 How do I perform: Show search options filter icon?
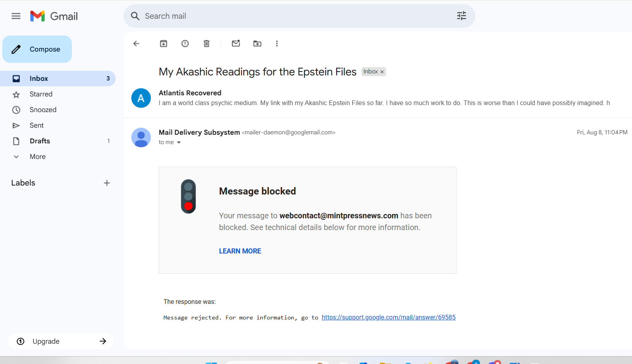pos(462,16)
